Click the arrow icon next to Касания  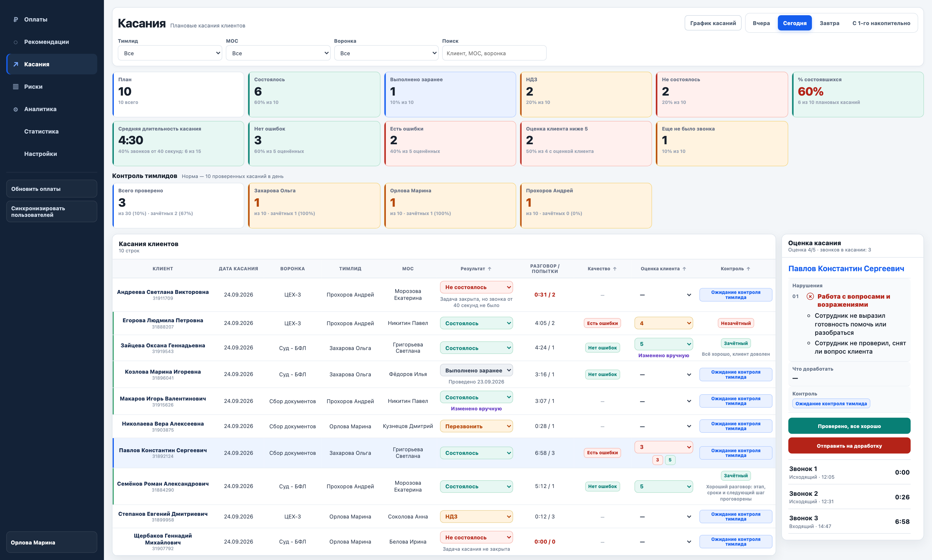pos(16,64)
